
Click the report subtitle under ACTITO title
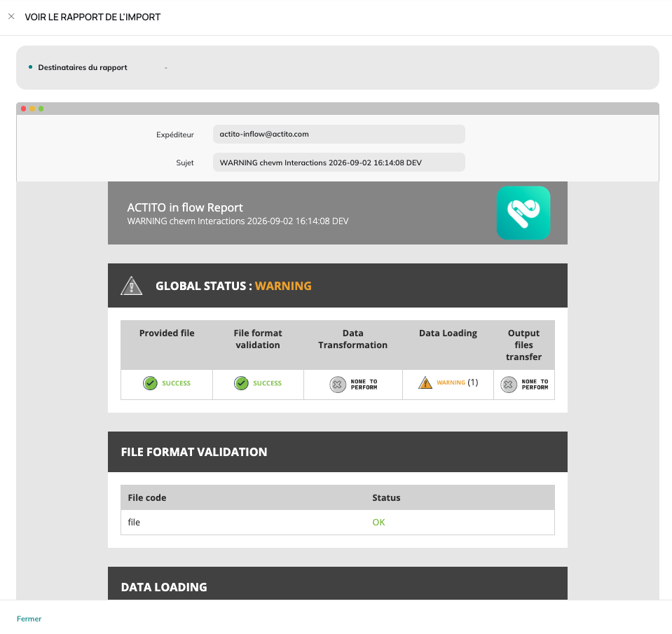click(238, 221)
